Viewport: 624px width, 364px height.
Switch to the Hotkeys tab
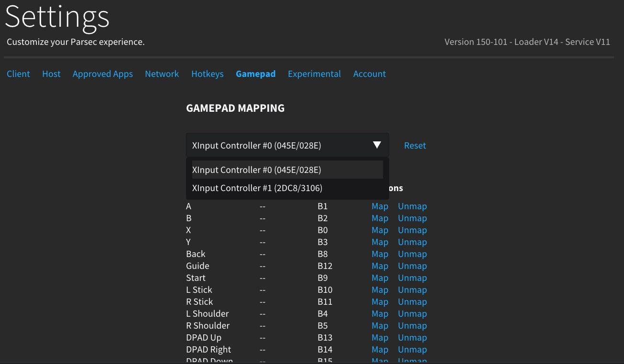[x=207, y=74]
